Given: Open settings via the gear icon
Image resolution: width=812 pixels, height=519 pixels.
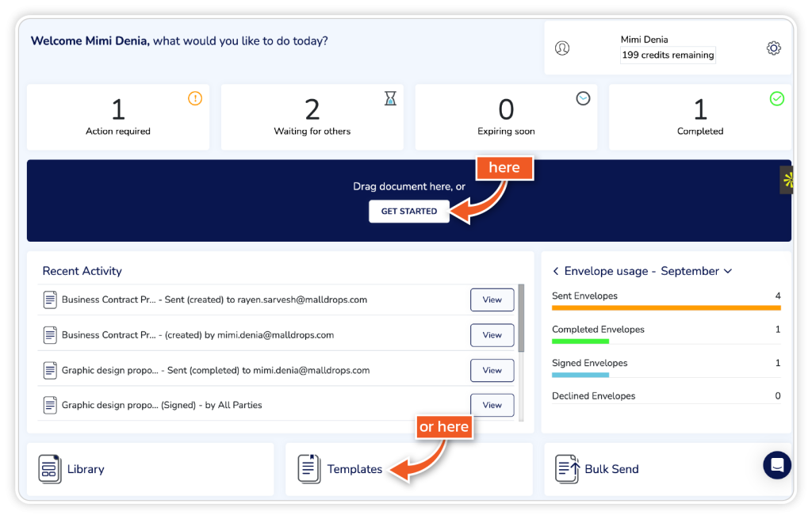Looking at the screenshot, I should click(773, 48).
